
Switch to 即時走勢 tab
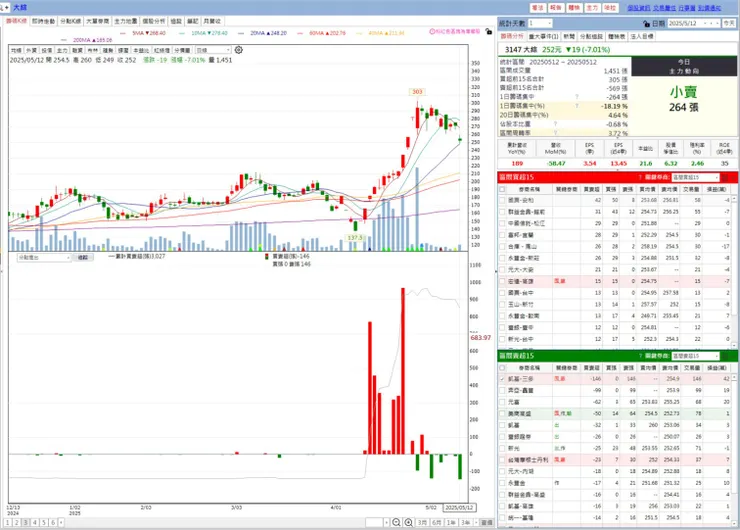[x=43, y=21]
